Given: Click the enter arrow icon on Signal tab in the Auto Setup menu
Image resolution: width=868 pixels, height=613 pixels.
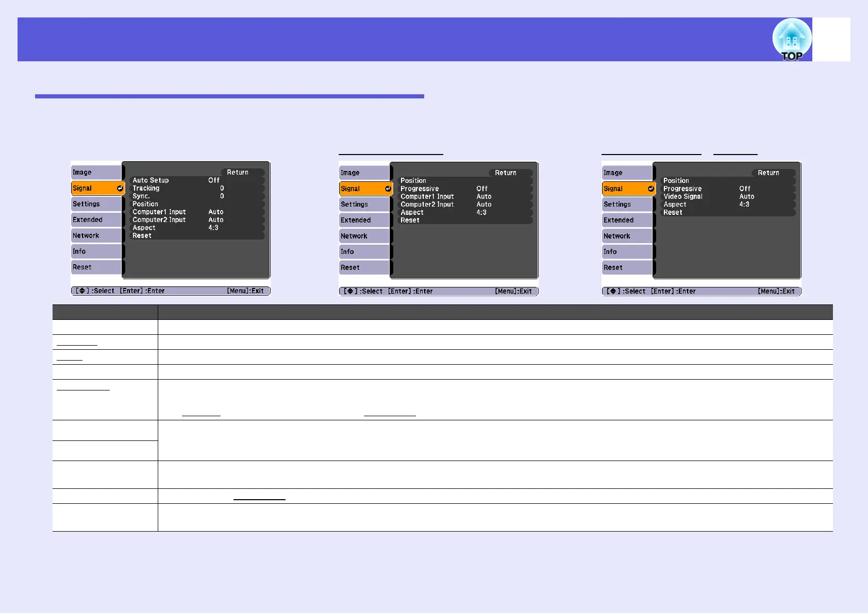Looking at the screenshot, I should 120,189.
